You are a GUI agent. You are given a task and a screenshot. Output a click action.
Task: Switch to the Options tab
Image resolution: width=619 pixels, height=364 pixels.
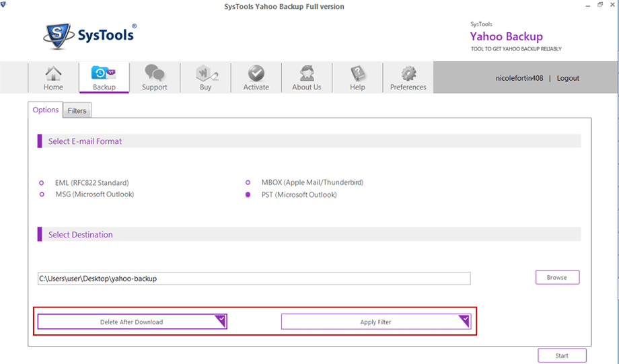click(45, 110)
